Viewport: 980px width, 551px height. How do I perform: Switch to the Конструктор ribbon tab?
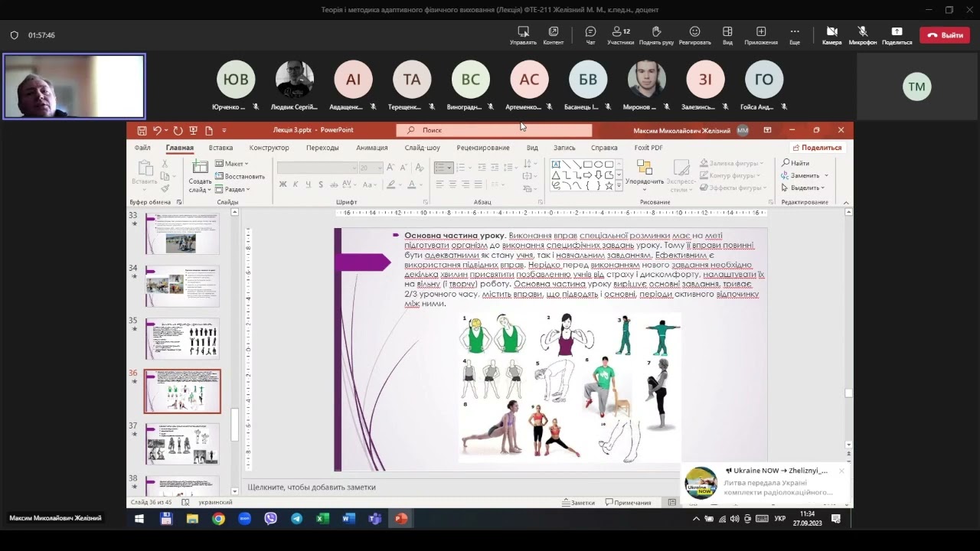point(269,148)
